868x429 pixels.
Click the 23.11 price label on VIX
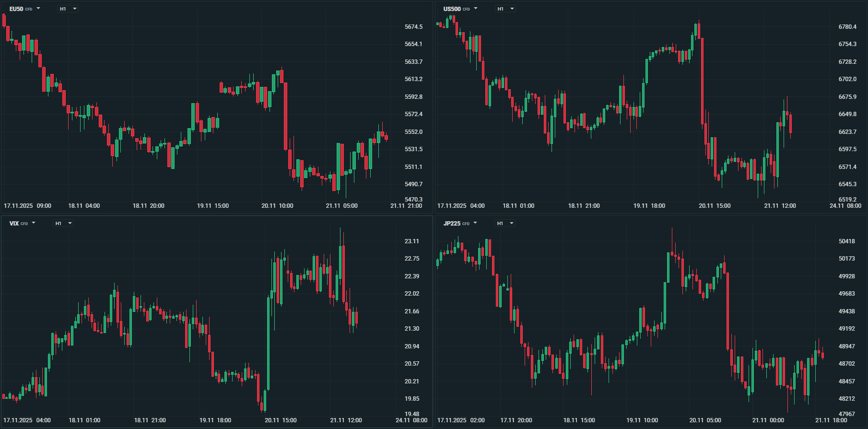[x=411, y=241]
